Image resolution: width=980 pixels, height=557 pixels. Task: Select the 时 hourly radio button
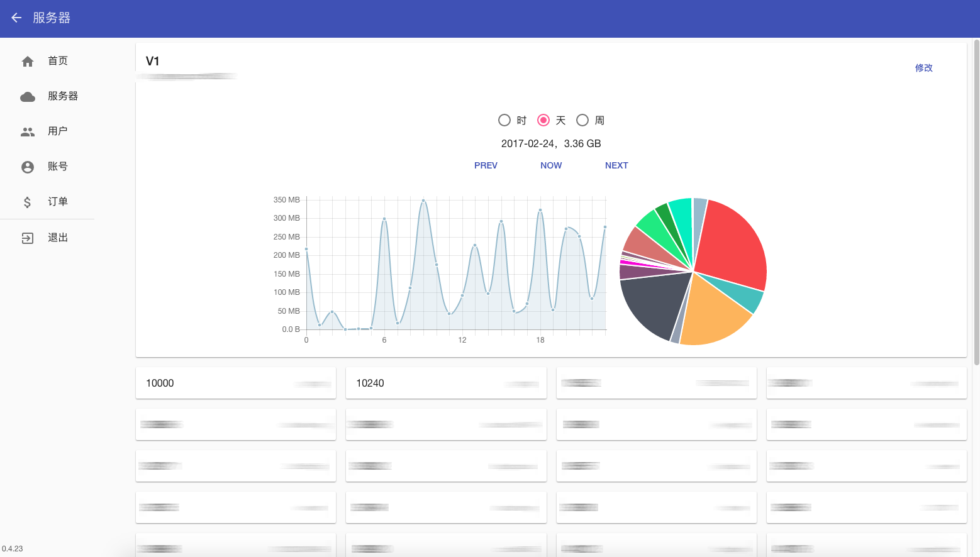[x=504, y=120]
